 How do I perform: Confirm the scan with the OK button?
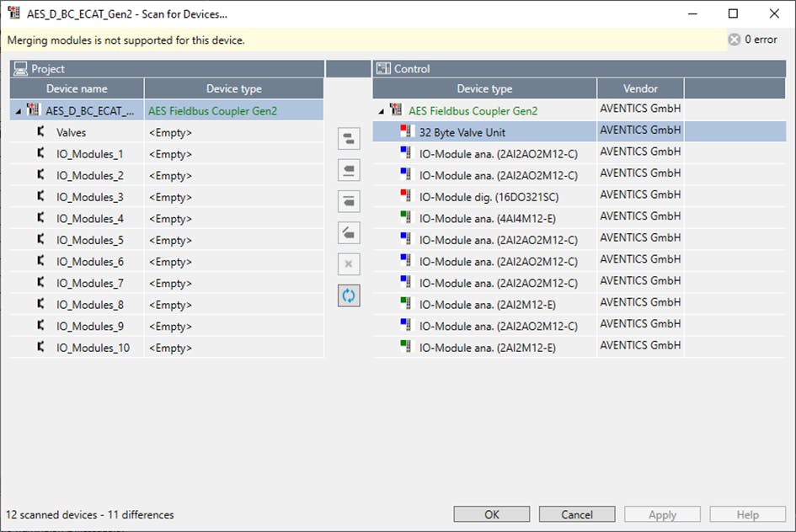[x=491, y=514]
